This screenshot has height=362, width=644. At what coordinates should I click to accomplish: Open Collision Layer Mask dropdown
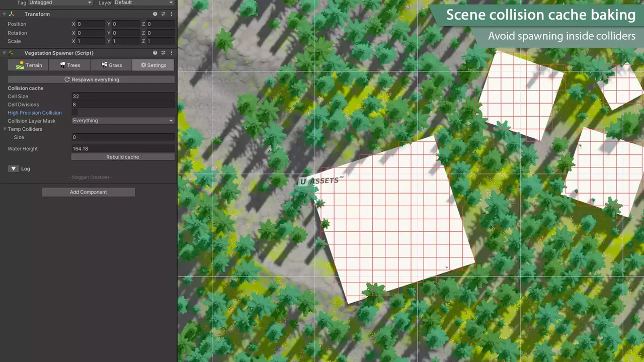123,121
